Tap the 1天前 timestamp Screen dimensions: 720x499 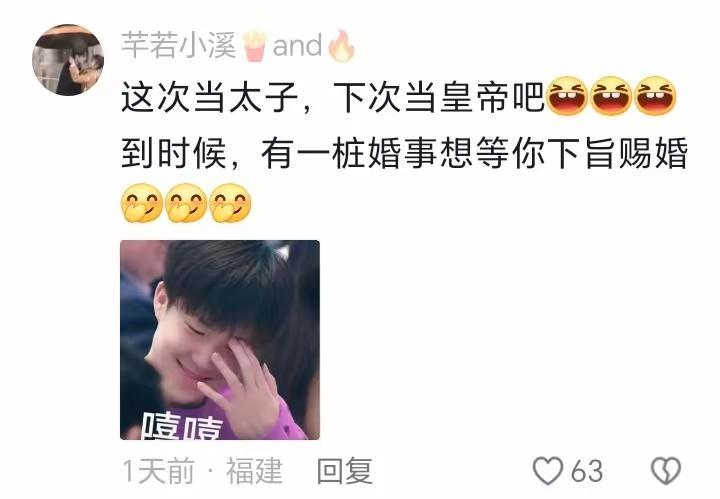click(x=158, y=471)
